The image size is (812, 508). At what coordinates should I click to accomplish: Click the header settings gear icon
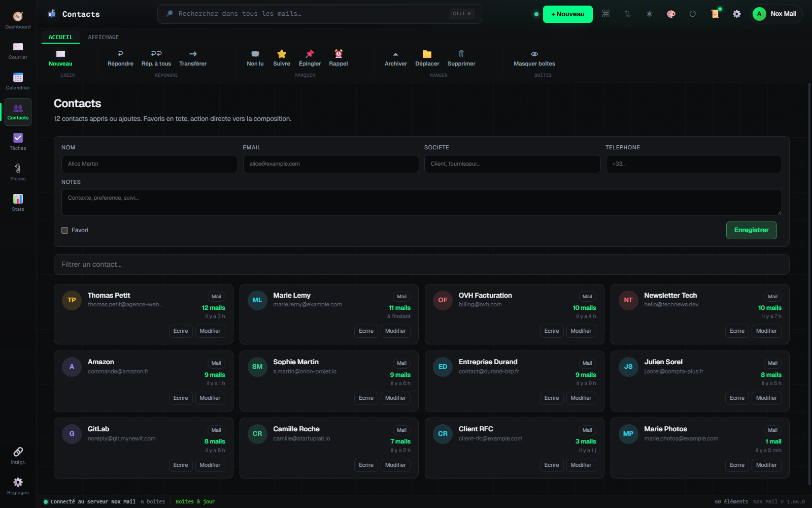[x=736, y=14]
